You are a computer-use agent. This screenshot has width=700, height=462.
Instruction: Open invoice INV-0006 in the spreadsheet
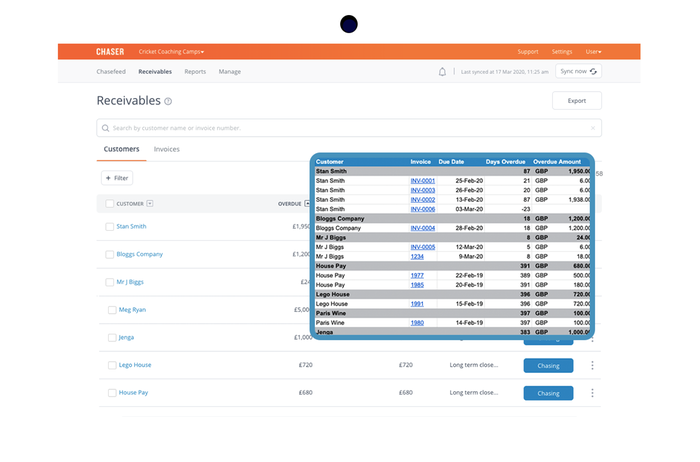pos(423,209)
